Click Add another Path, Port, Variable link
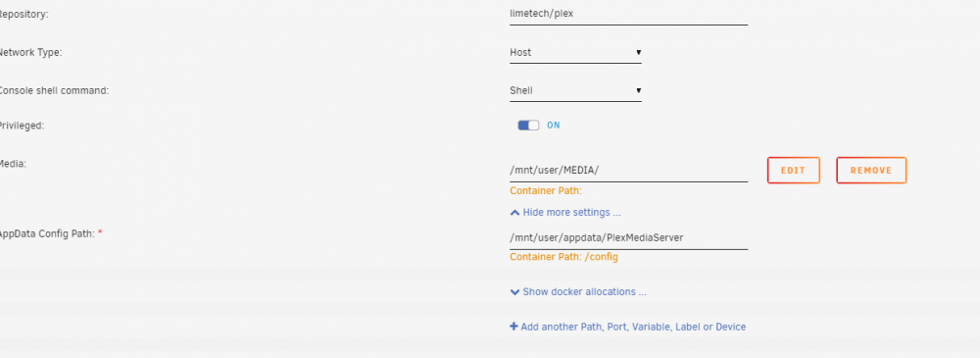The image size is (980, 358). pyautogui.click(x=632, y=327)
